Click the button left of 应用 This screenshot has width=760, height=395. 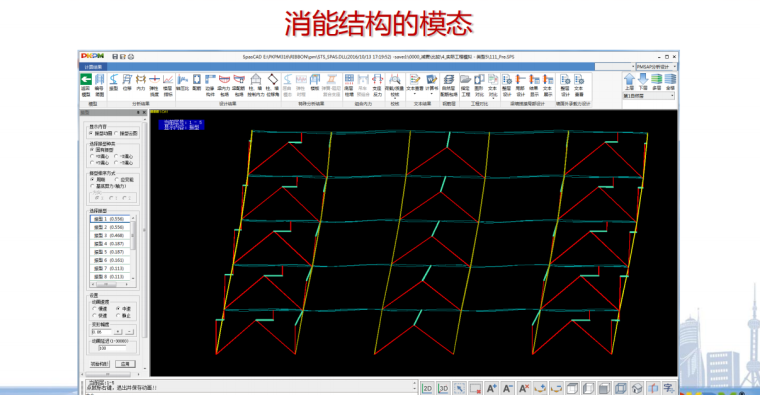100,364
